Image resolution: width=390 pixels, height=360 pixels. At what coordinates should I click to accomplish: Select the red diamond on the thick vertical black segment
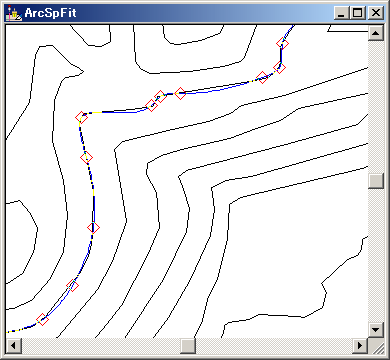pos(93,228)
